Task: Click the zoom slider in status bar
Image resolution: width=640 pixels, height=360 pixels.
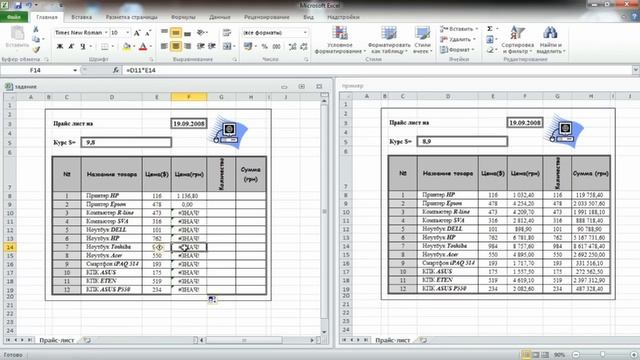Action: 603,355
